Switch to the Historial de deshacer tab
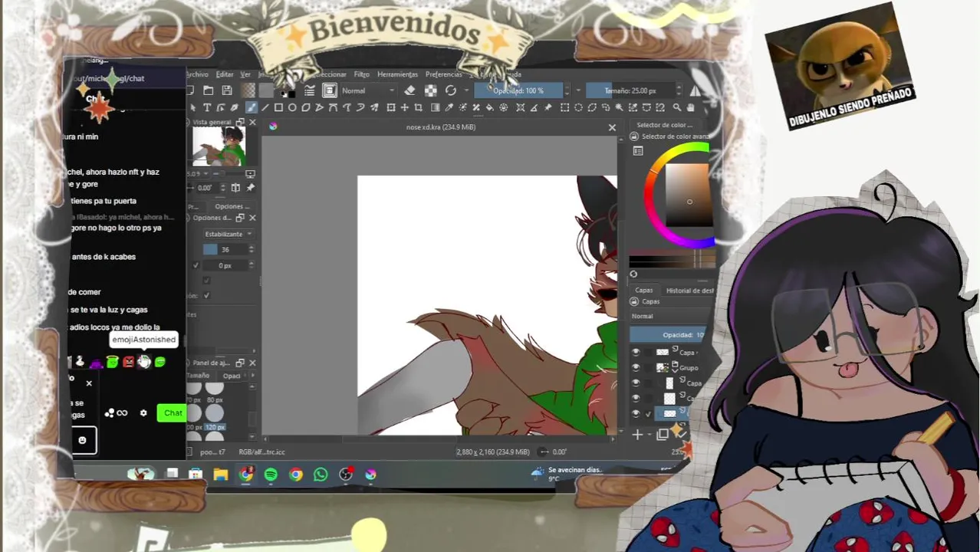This screenshot has height=552, width=980. (689, 291)
